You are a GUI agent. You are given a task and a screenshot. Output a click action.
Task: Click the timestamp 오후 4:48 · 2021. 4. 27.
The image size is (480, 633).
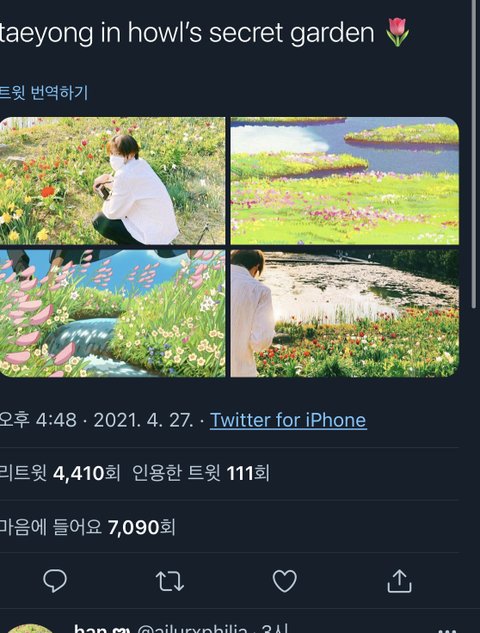point(96,420)
